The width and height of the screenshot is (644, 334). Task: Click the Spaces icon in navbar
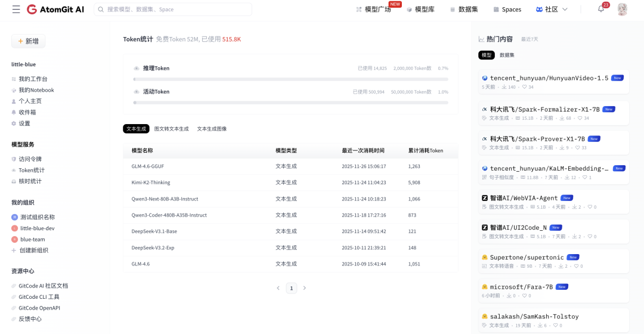coord(496,10)
